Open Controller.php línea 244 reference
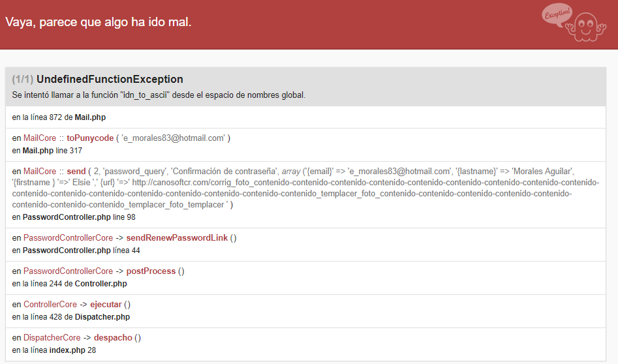The height and width of the screenshot is (364, 618). tap(100, 284)
